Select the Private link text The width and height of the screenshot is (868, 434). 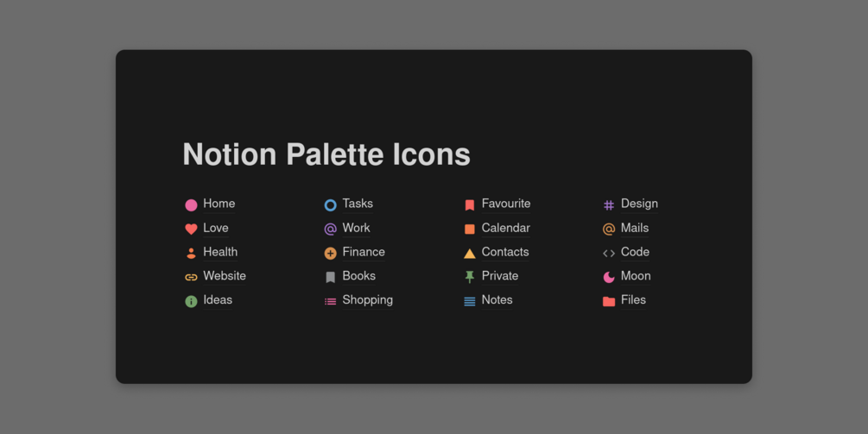(500, 275)
